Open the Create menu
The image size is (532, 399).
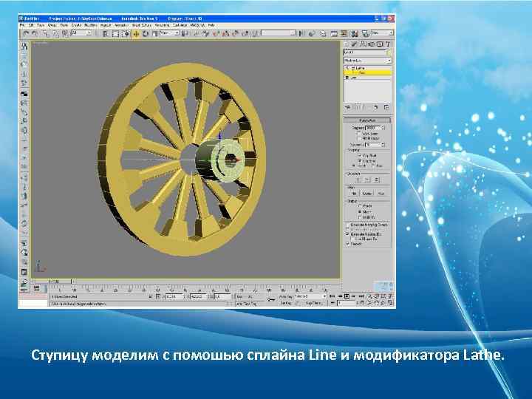pos(76,25)
